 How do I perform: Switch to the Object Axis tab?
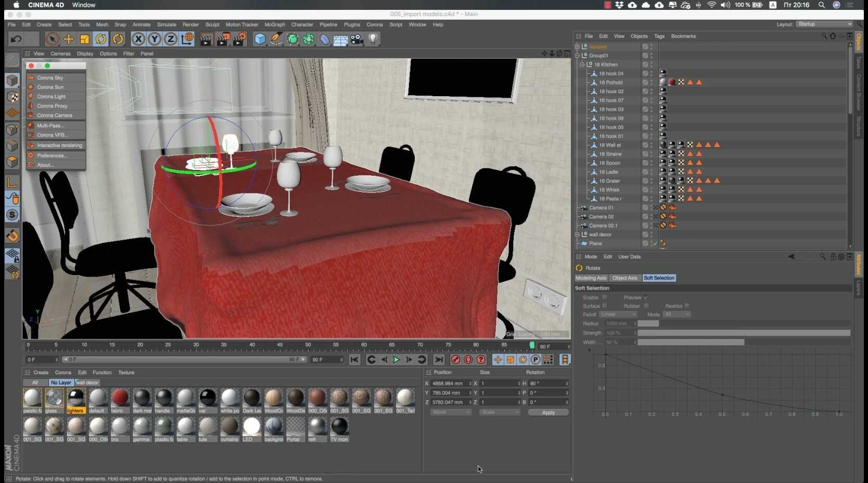click(624, 278)
